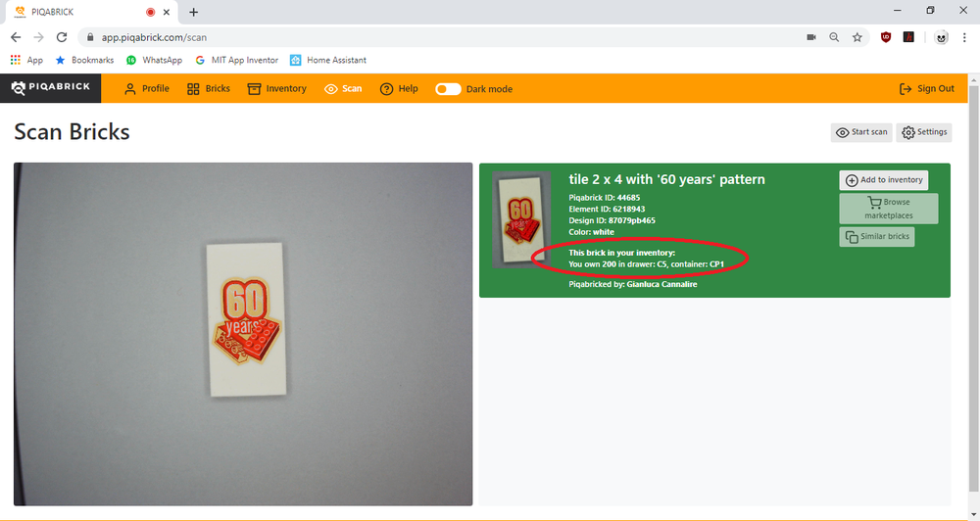Click the camera scan preview image
The height and width of the screenshot is (521, 980).
coord(243,334)
